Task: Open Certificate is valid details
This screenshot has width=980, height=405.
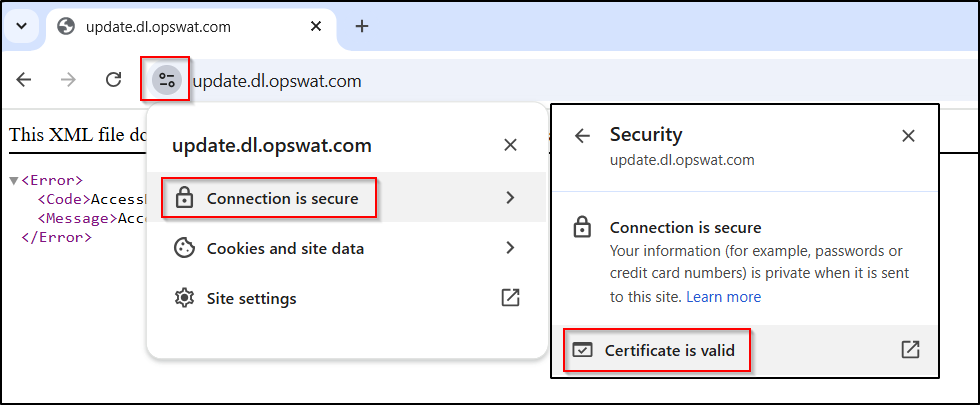Action: (x=744, y=350)
